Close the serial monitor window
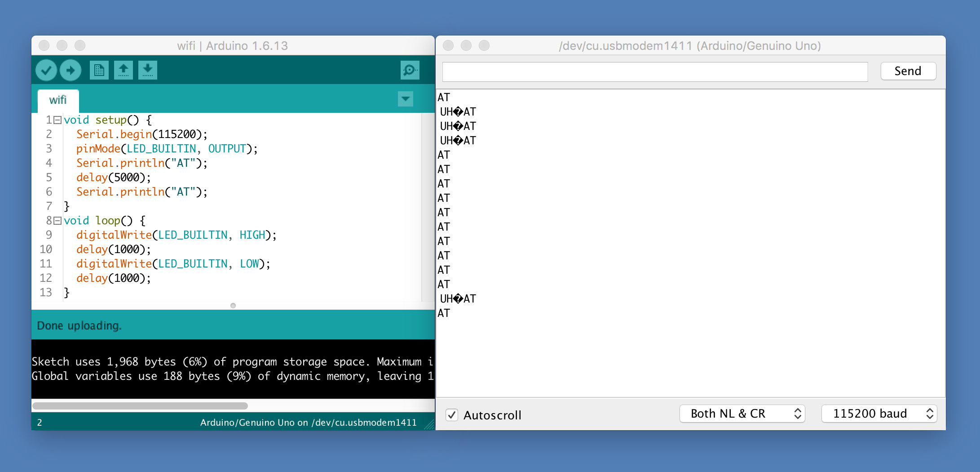The width and height of the screenshot is (980, 472). [448, 45]
